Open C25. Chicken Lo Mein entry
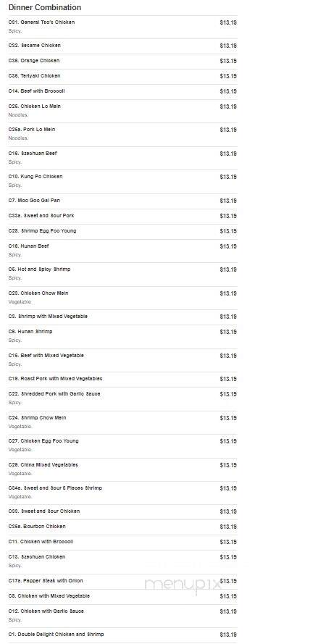The image size is (313, 644). coord(123,111)
